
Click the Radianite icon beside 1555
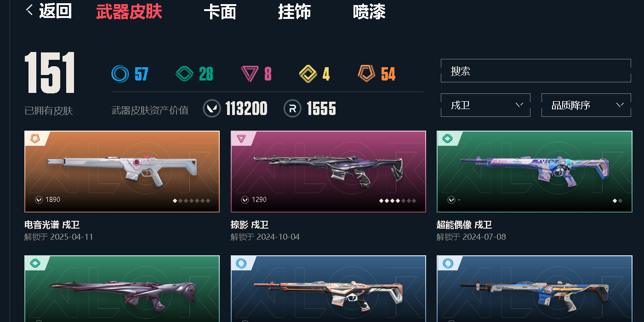coord(293,109)
